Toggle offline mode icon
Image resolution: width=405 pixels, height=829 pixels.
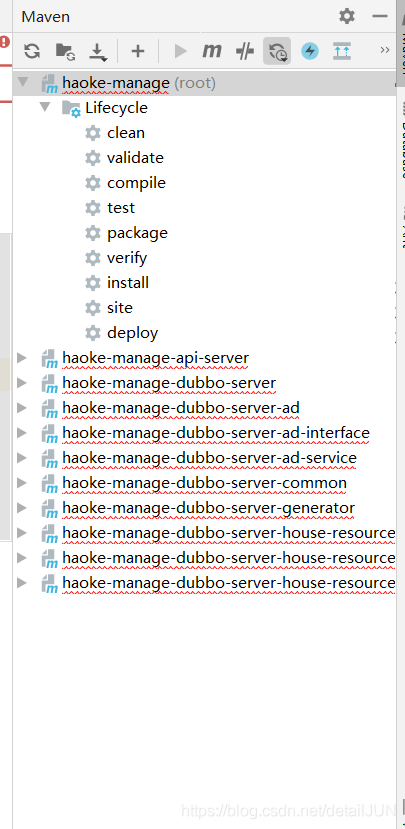point(277,51)
